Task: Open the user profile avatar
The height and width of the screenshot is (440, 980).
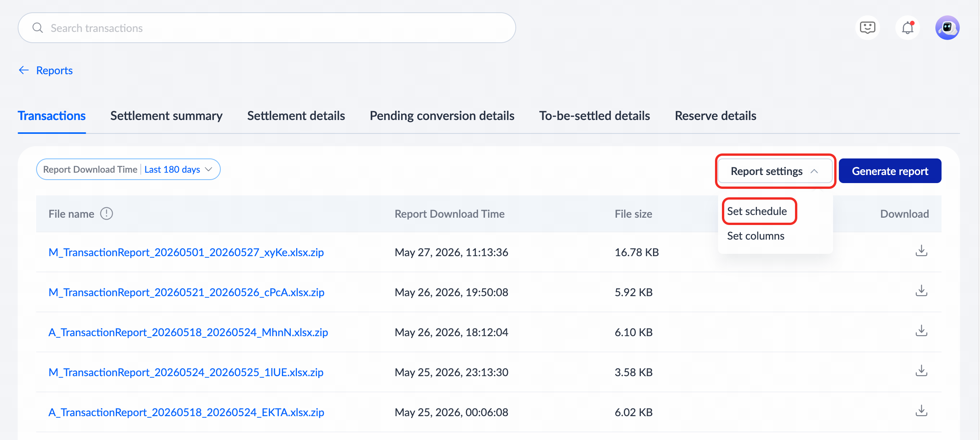Action: (947, 28)
